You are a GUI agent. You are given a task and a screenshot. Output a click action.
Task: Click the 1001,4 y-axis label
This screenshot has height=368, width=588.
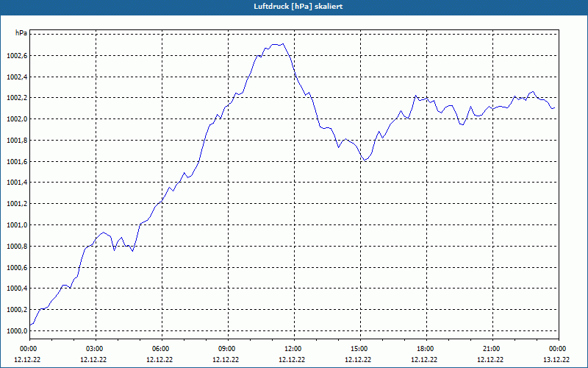(17, 183)
